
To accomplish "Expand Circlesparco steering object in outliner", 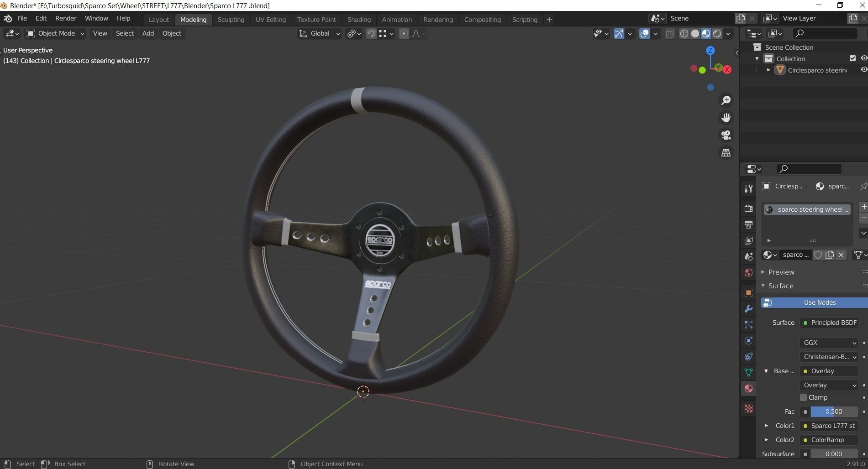I will pos(768,70).
